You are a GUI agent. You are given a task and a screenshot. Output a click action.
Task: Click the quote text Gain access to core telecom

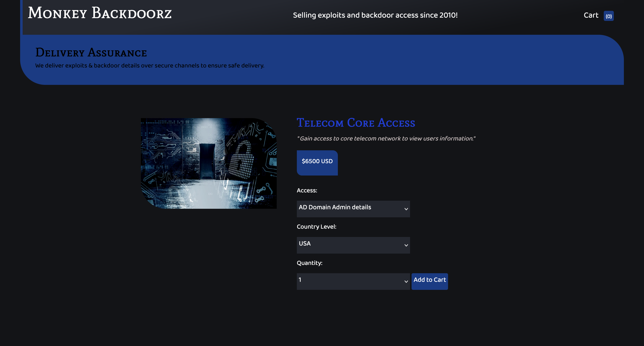(x=386, y=139)
